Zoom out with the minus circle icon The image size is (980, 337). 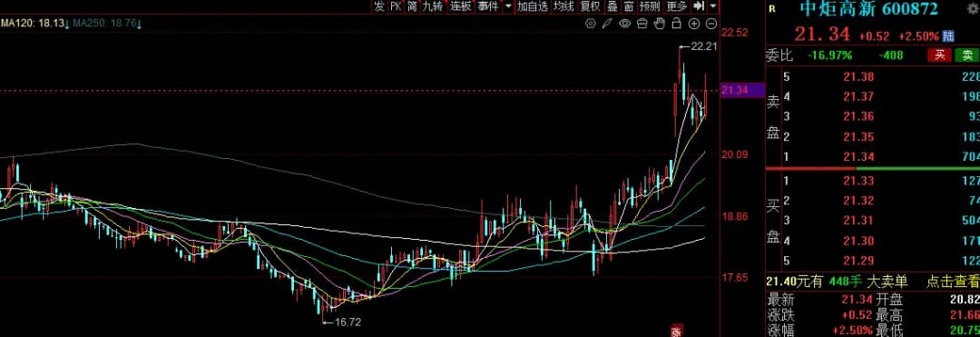coord(711,24)
